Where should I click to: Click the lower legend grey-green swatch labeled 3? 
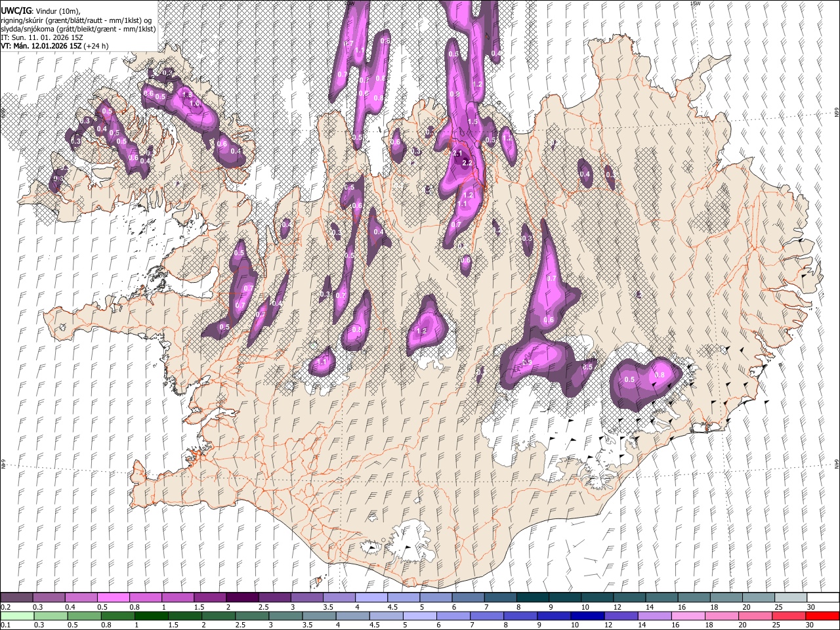coord(286,616)
